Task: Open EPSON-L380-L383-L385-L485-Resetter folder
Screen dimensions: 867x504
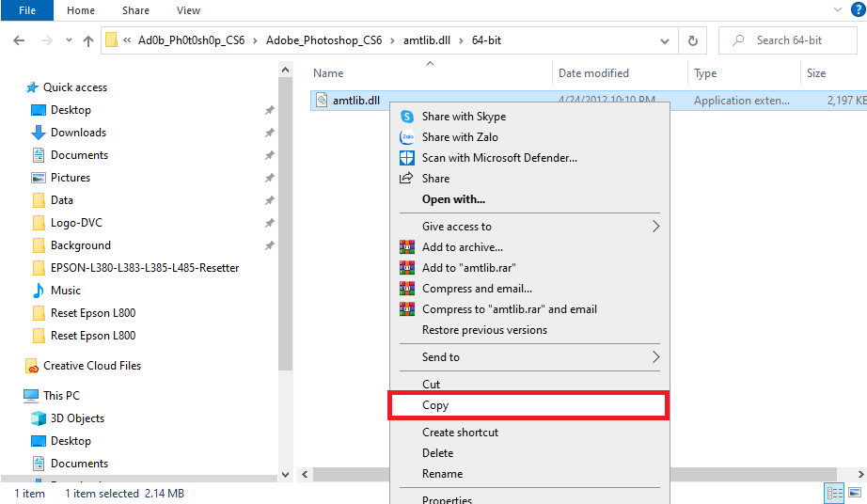Action: click(x=144, y=268)
